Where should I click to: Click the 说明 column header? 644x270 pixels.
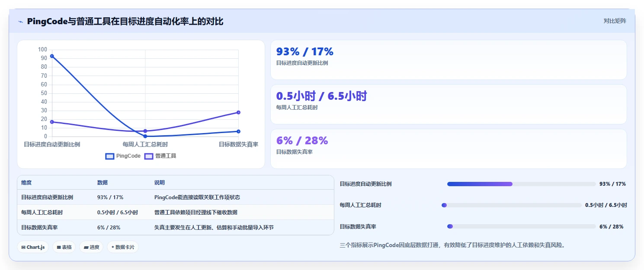tap(160, 183)
